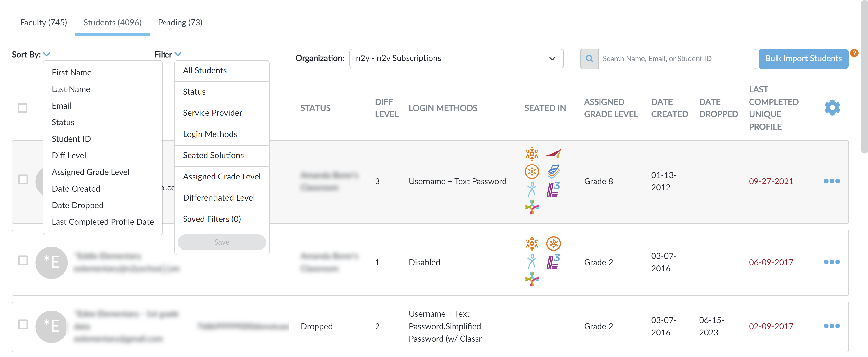868x357 pixels.
Task: Sort by Last Name
Action: tap(71, 89)
